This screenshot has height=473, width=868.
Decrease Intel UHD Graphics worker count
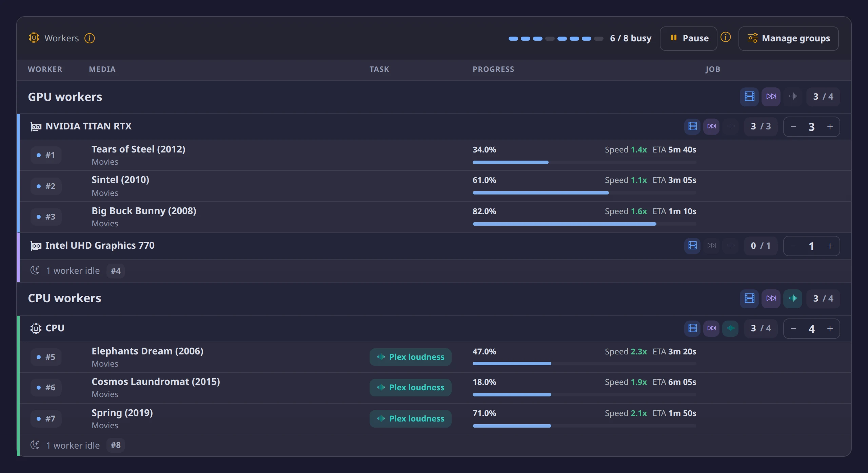point(793,246)
